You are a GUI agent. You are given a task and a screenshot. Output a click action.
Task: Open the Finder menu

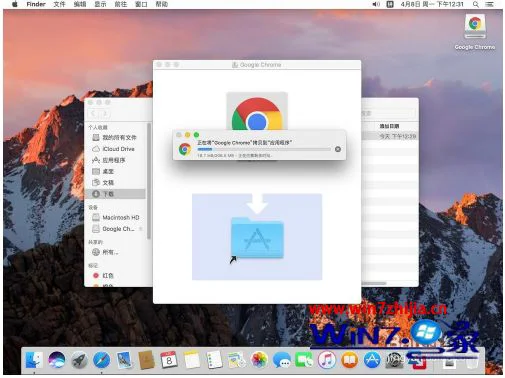(36, 4)
